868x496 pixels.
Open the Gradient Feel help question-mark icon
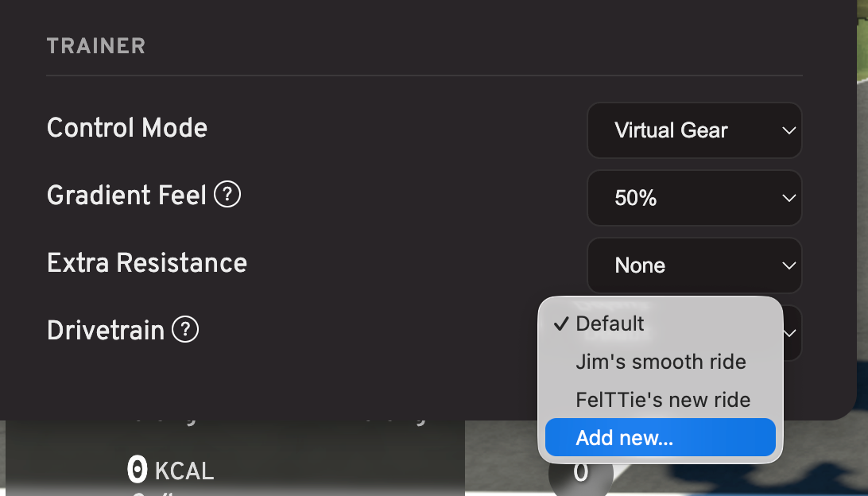pyautogui.click(x=227, y=195)
